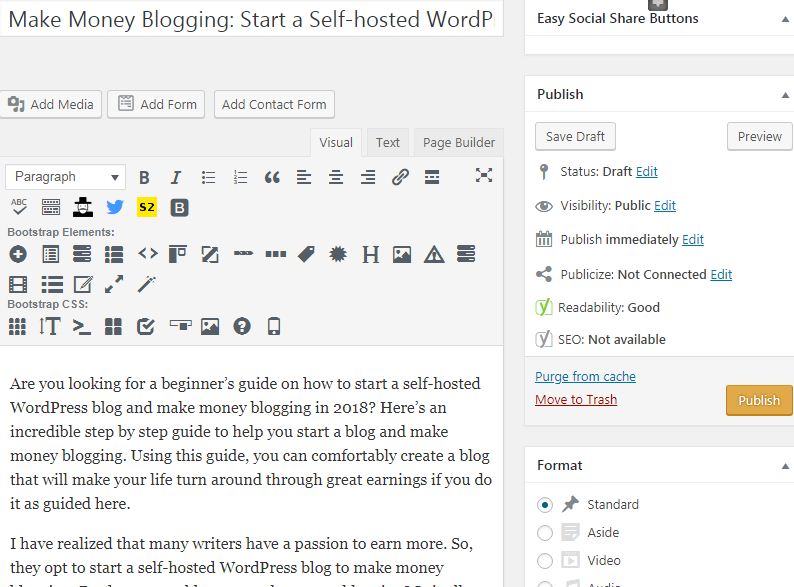Switch to the Text editor tab
The width and height of the screenshot is (794, 587).
click(x=387, y=143)
